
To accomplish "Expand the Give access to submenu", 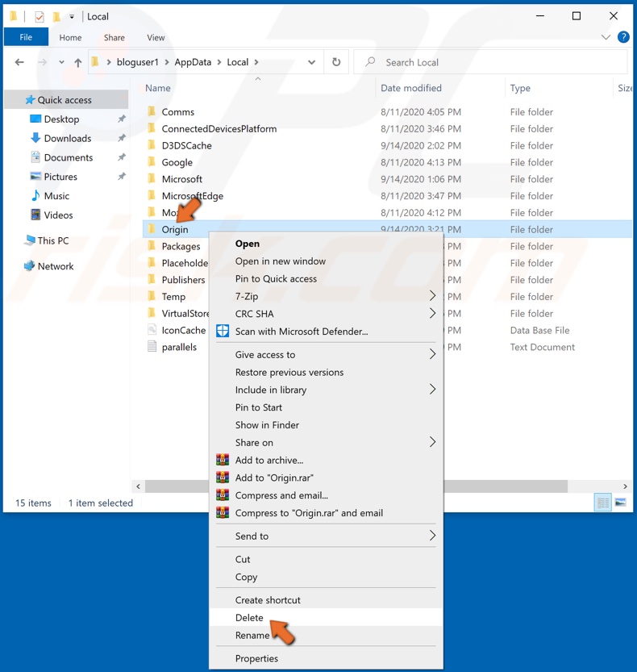I will (432, 354).
